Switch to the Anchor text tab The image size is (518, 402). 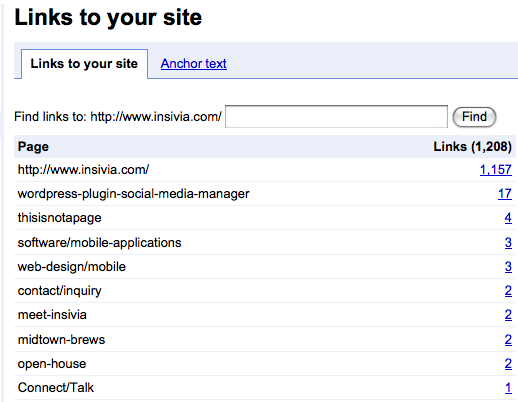click(194, 64)
